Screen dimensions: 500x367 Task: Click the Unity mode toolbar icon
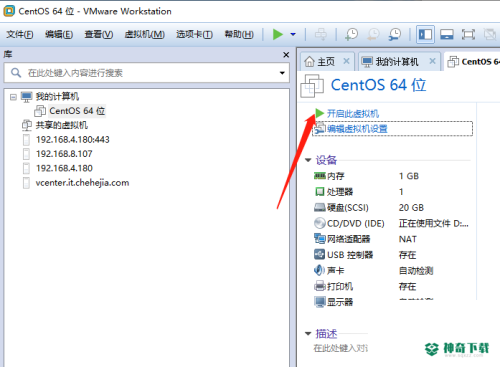490,34
